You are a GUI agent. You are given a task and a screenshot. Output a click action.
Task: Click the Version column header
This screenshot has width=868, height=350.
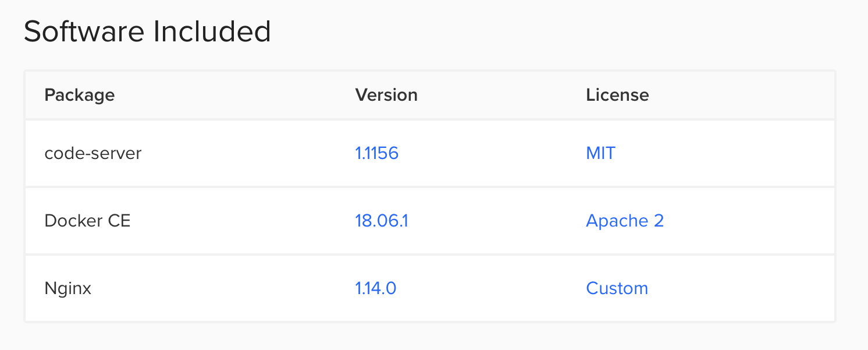point(386,95)
